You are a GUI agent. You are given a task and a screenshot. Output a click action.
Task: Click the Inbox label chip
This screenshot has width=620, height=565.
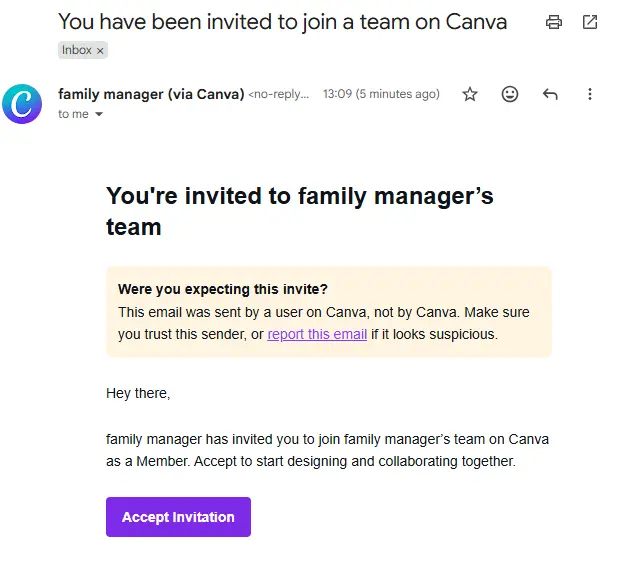[83, 50]
